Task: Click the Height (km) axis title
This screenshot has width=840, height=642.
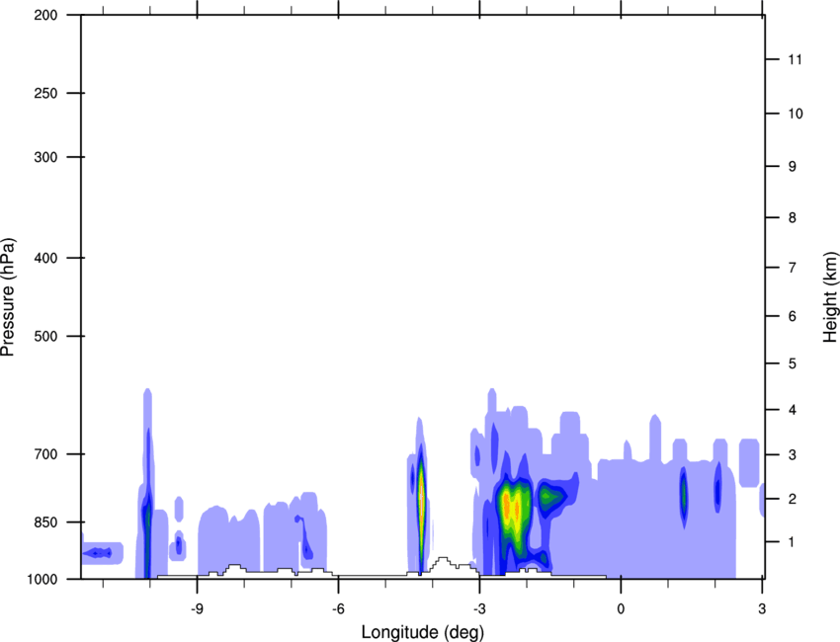Action: (830, 297)
